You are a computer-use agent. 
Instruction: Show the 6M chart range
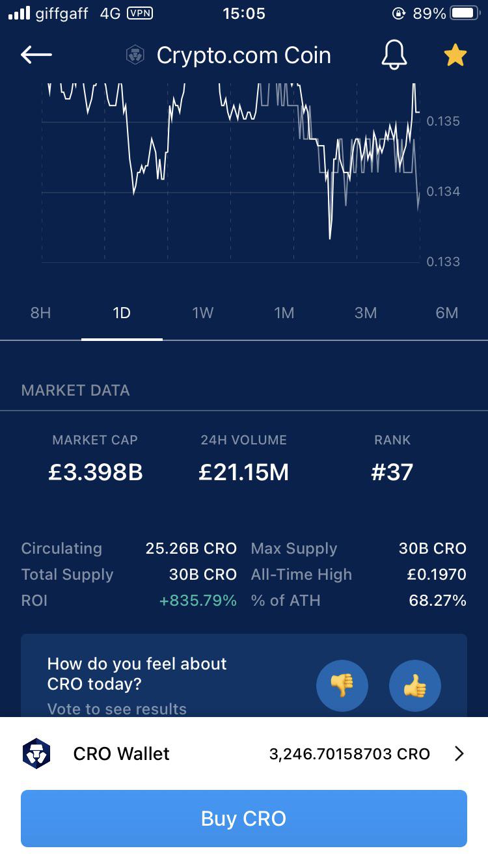click(447, 313)
